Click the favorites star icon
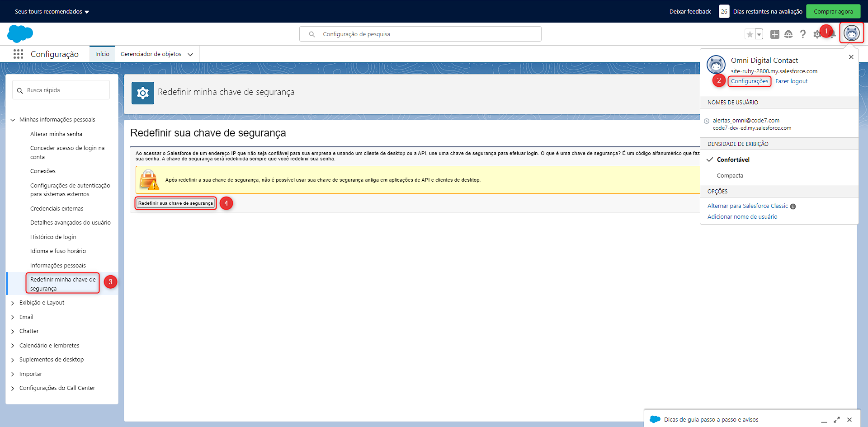Viewport: 868px width, 427px height. coord(750,34)
